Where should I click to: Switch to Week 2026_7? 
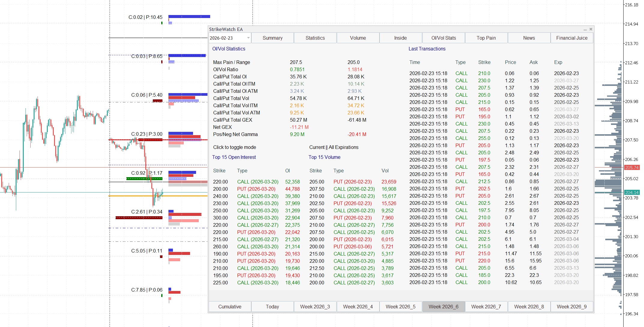point(486,307)
